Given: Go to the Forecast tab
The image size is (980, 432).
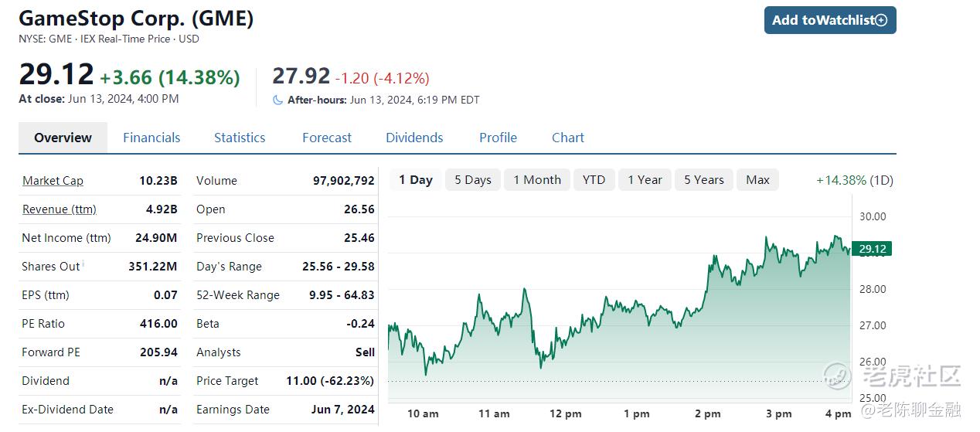Looking at the screenshot, I should coord(327,138).
